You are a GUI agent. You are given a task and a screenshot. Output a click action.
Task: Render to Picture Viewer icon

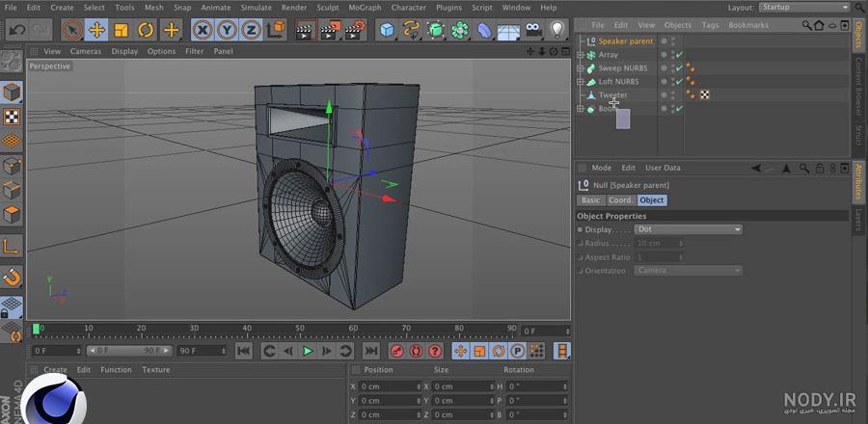tap(331, 30)
